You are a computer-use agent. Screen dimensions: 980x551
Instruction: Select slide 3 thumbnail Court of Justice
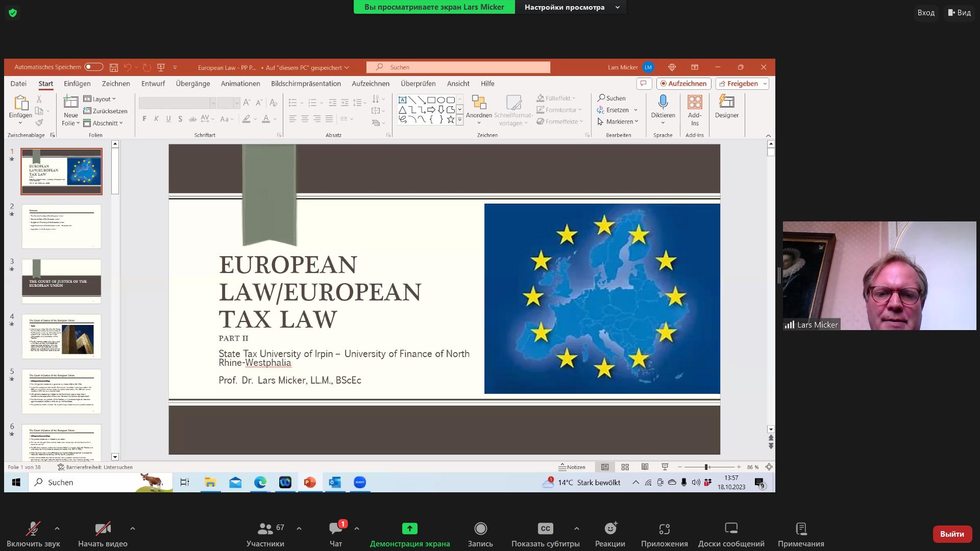pos(61,281)
